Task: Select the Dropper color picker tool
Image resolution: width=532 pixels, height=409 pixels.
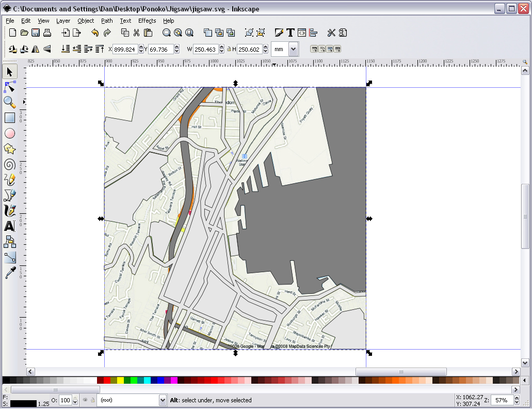Action: click(9, 273)
